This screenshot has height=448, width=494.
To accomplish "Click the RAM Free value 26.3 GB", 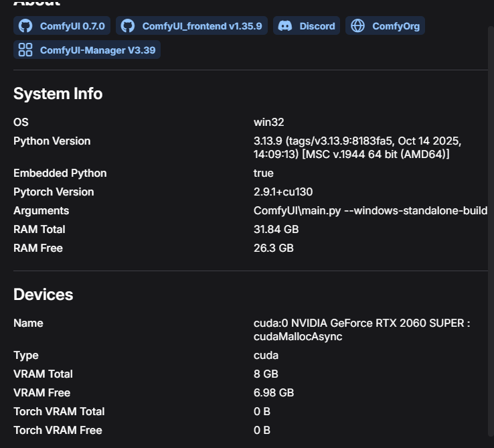I will (273, 248).
